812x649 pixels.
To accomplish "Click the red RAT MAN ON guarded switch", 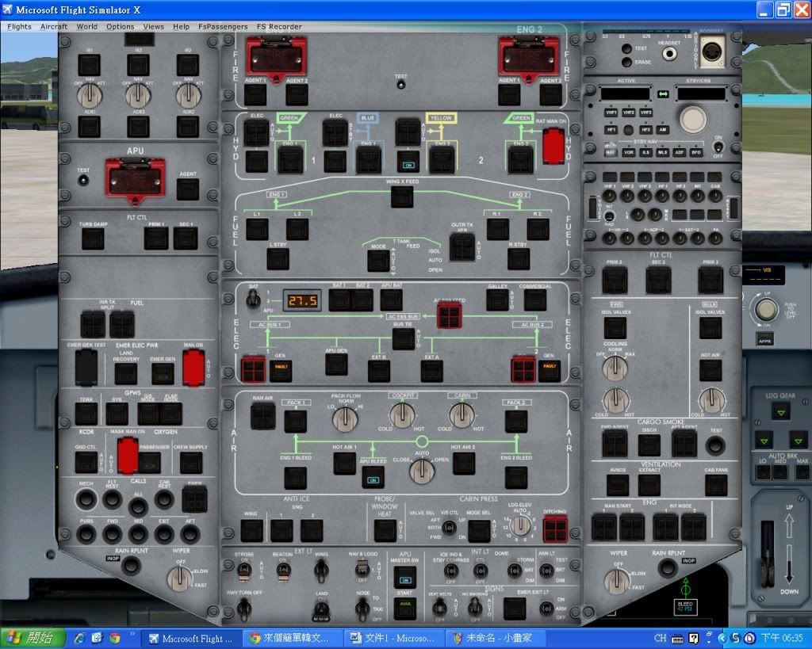I will click(x=553, y=146).
